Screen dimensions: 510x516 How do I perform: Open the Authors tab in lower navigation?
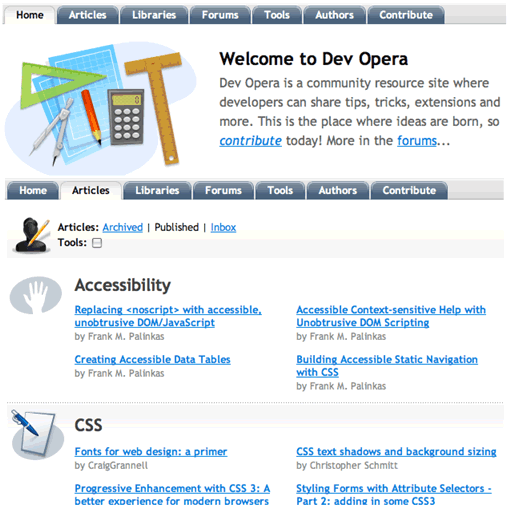coord(338,190)
